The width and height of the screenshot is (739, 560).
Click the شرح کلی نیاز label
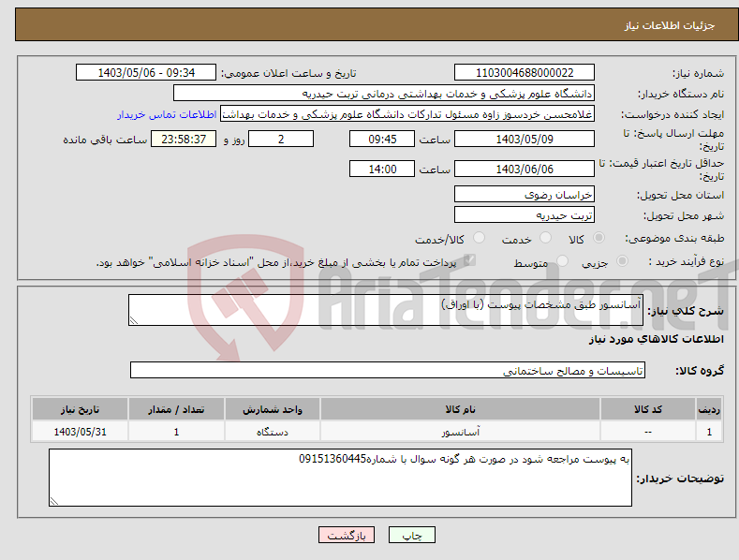click(686, 311)
